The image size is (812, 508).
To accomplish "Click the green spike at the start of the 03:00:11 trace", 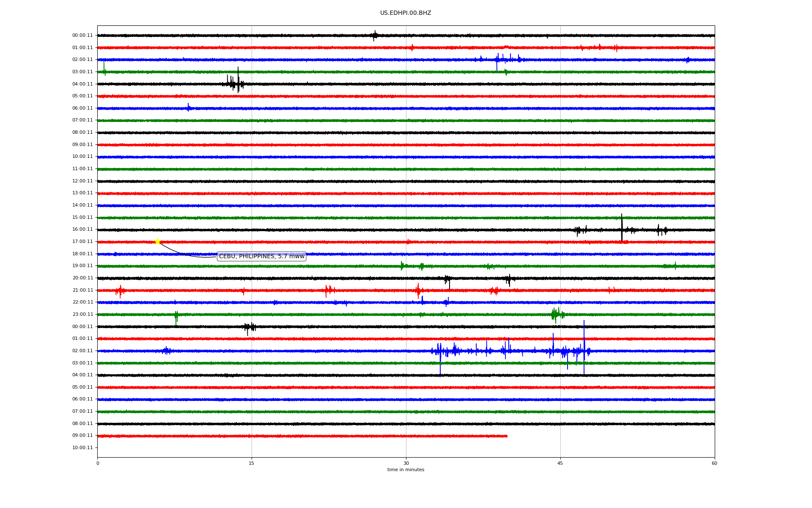I will (x=104, y=68).
